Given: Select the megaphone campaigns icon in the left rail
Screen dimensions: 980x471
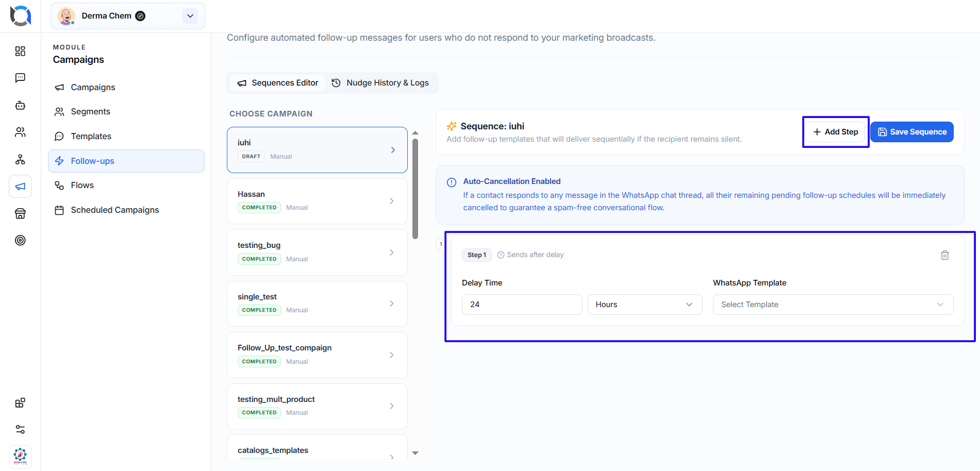Looking at the screenshot, I should [x=20, y=187].
